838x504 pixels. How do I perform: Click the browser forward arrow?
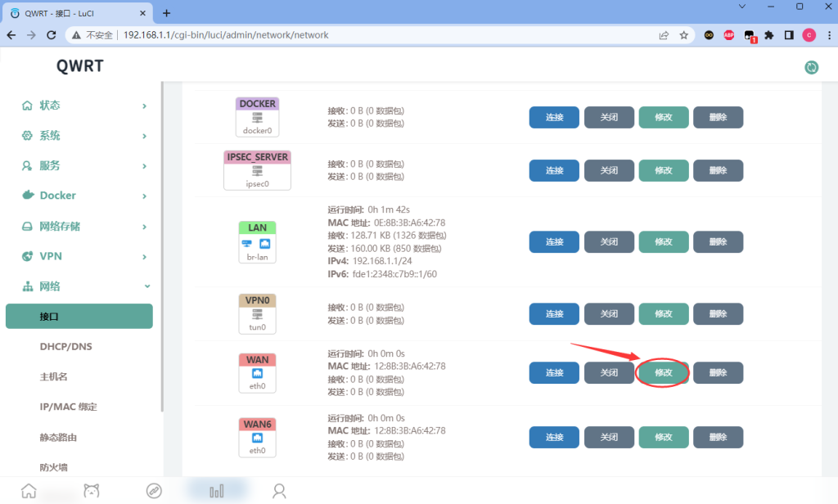[31, 35]
